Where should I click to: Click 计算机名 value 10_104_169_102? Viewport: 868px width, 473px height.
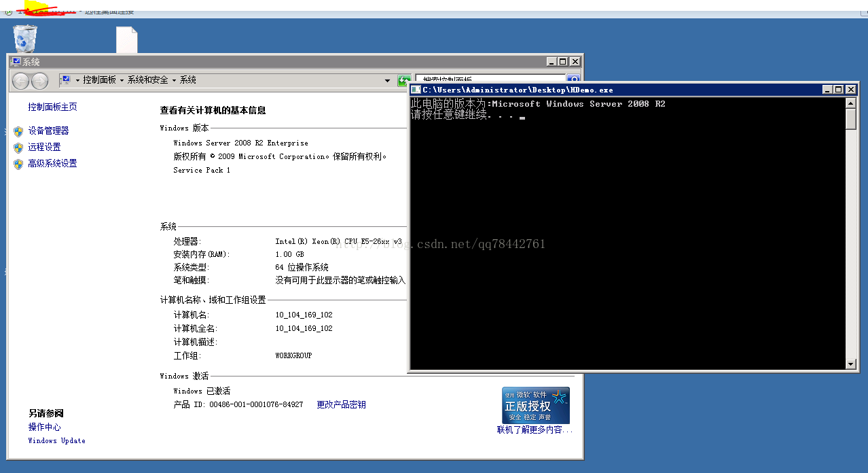pos(304,315)
